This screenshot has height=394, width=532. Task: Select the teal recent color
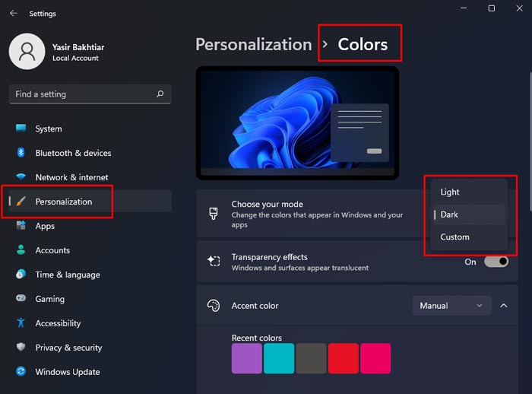(279, 358)
